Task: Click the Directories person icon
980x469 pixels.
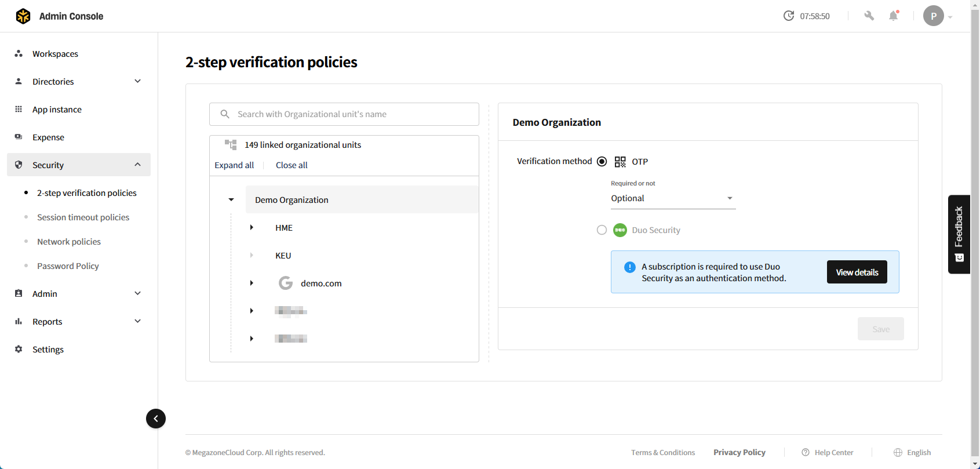Action: (x=19, y=81)
